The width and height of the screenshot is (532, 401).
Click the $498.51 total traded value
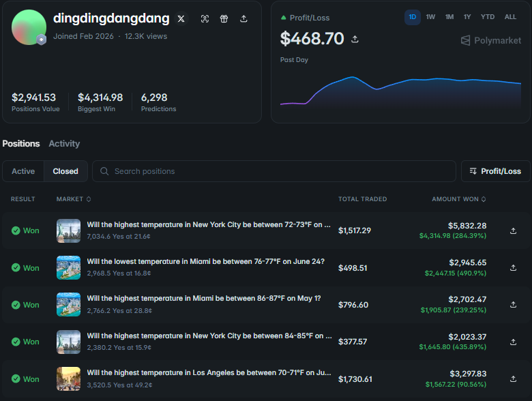353,268
